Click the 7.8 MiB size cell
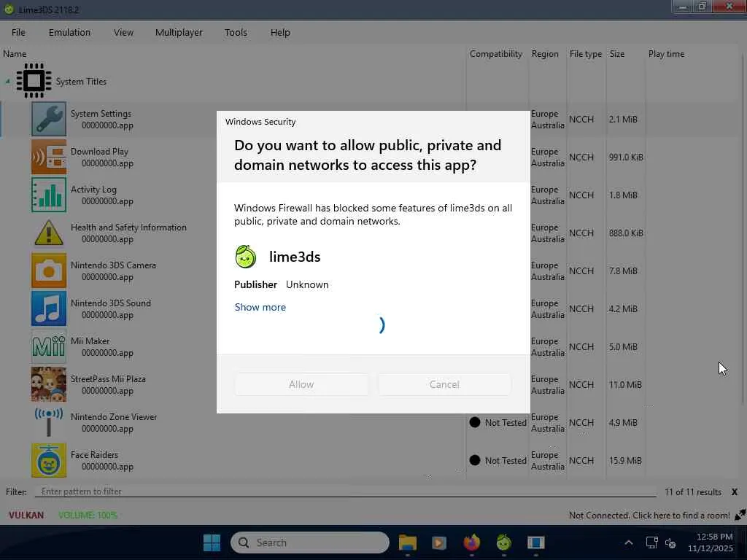 point(623,271)
